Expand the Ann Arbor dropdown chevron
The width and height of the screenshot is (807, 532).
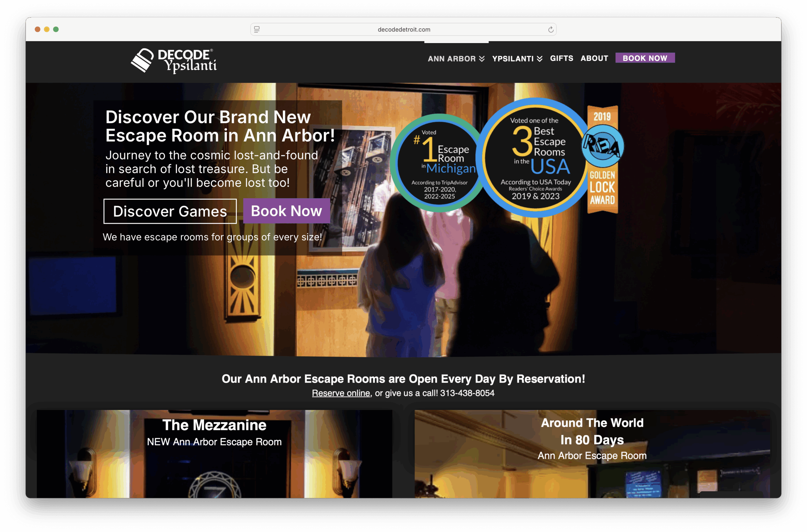click(x=482, y=59)
